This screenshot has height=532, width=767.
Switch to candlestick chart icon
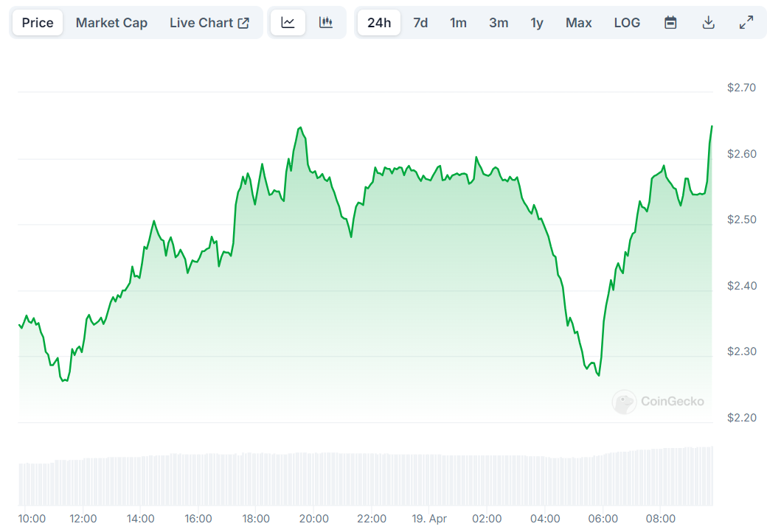pos(326,23)
